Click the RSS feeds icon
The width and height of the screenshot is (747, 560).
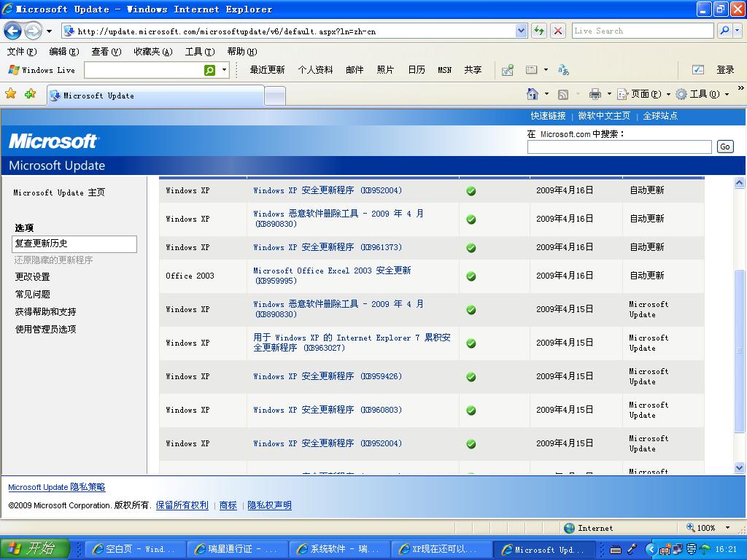click(x=563, y=94)
